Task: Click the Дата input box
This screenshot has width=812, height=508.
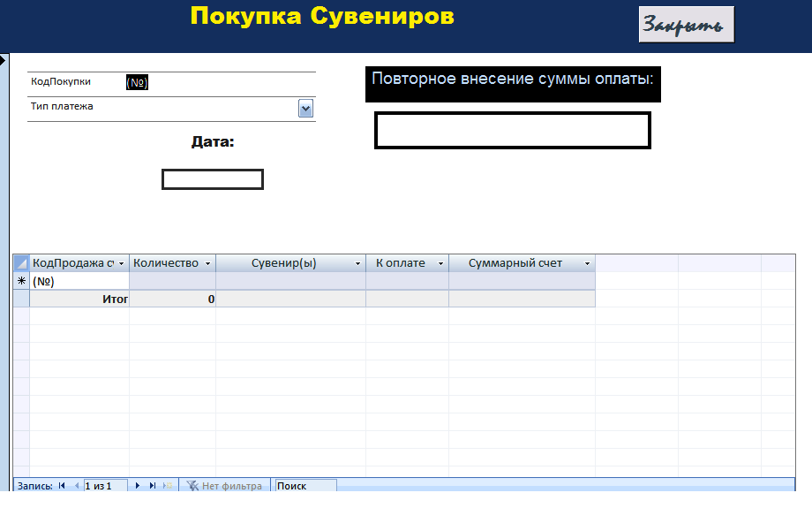Action: click(x=213, y=179)
